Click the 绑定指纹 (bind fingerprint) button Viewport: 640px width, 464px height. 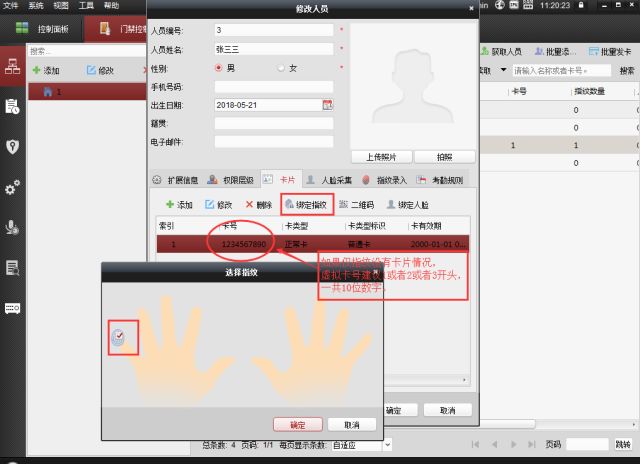click(306, 204)
